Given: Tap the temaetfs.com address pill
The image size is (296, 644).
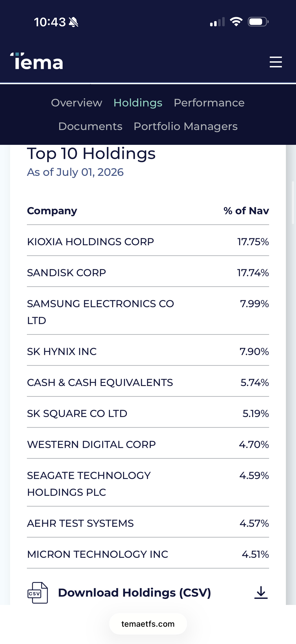Looking at the screenshot, I should (148, 624).
